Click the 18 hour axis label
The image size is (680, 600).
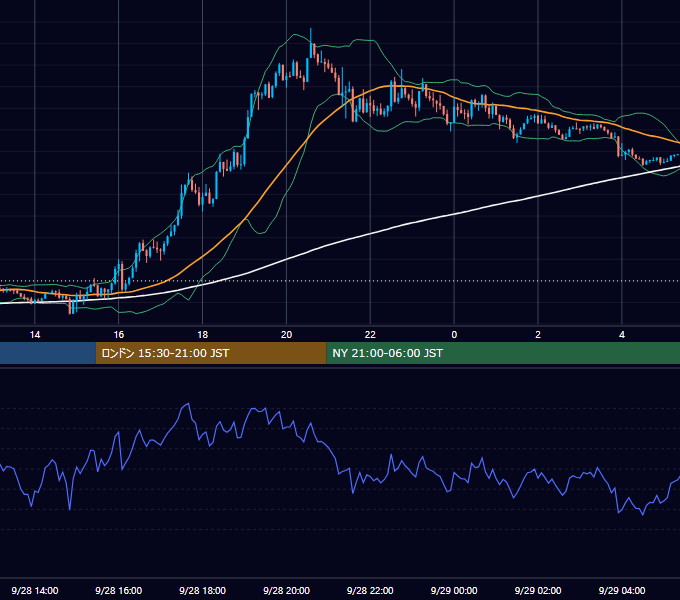click(x=203, y=335)
